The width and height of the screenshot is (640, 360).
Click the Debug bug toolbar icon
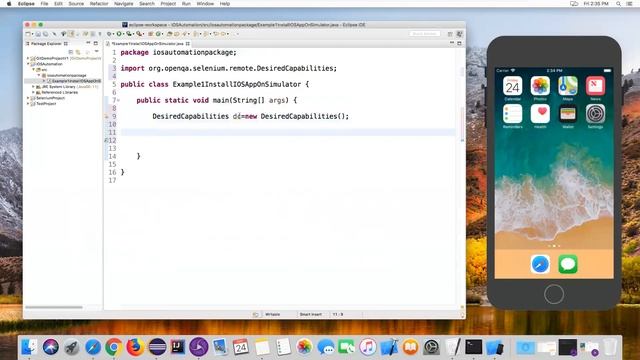tap(109, 34)
